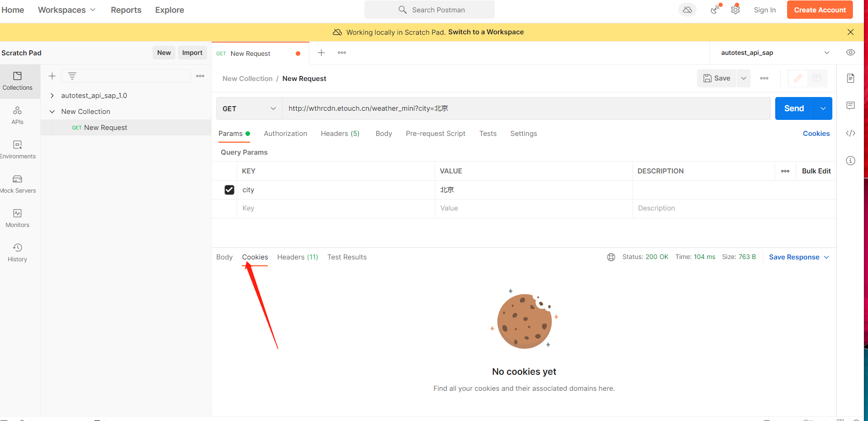
Task: Click the network globe icon in response bar
Action: click(x=611, y=257)
